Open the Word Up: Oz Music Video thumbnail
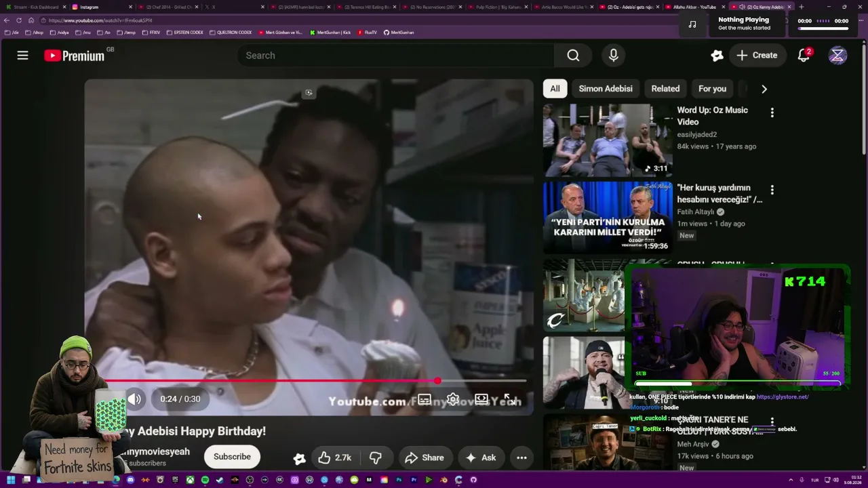The width and height of the screenshot is (868, 488). tap(608, 140)
